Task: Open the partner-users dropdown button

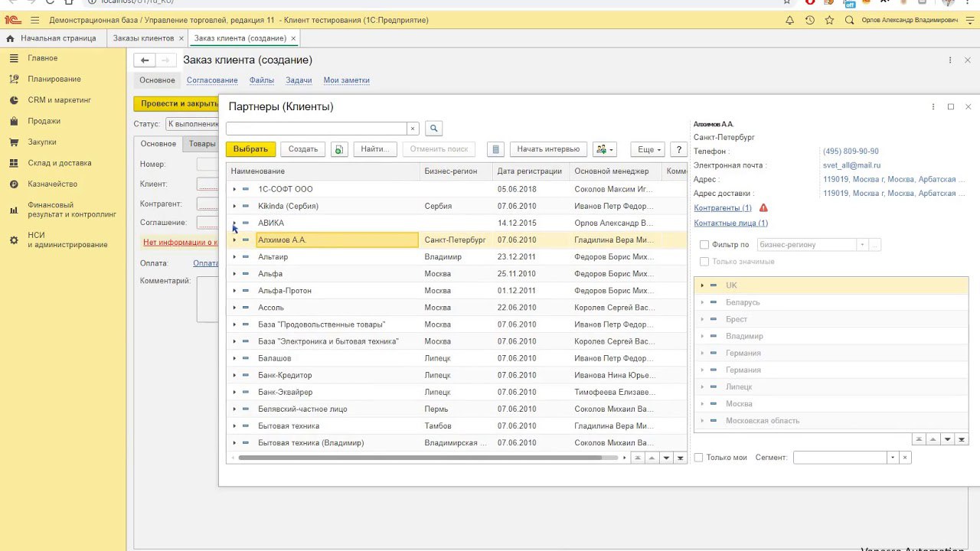Action: click(604, 149)
